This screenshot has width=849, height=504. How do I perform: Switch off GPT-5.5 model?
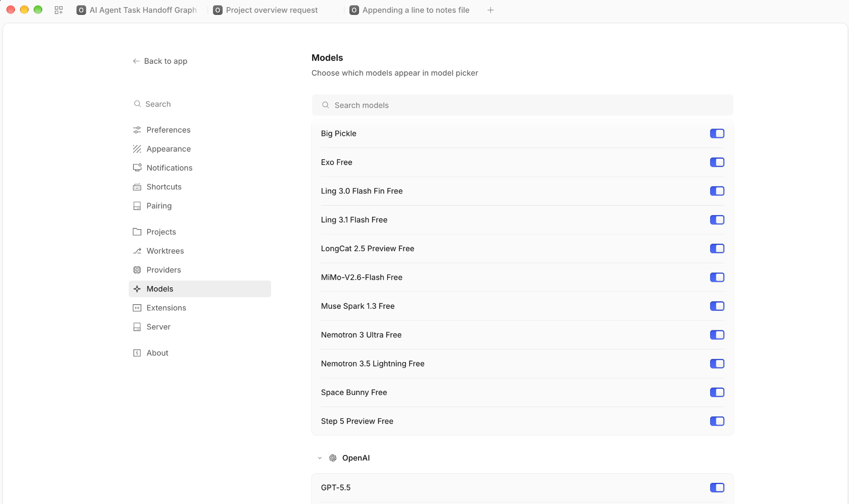[x=717, y=487]
